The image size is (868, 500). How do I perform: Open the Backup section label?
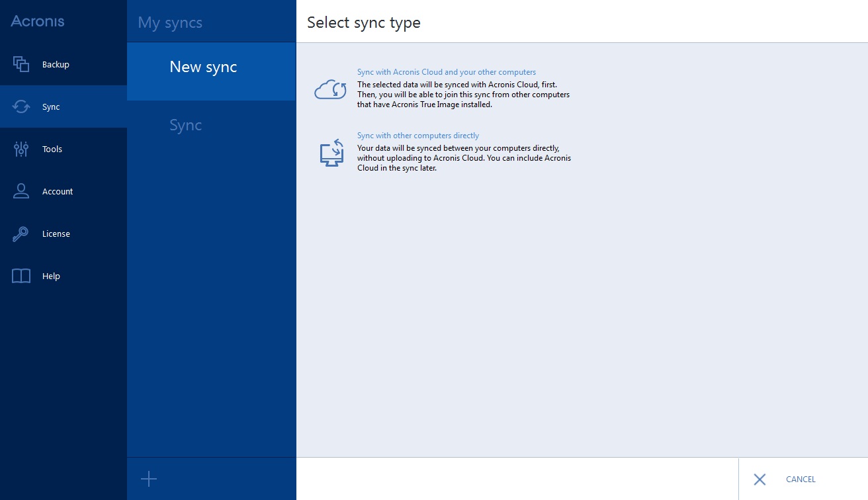pyautogui.click(x=56, y=65)
